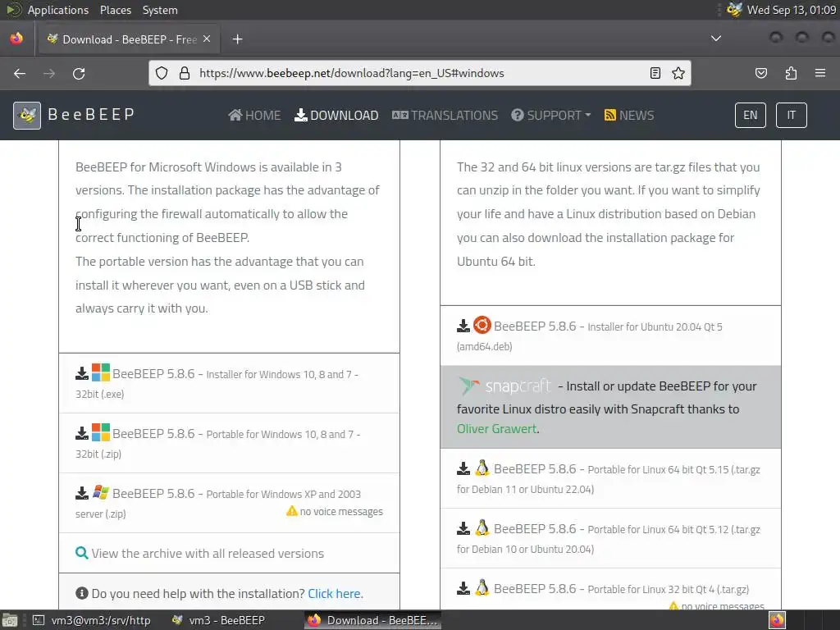
Task: Toggle reader view icon
Action: (x=655, y=73)
